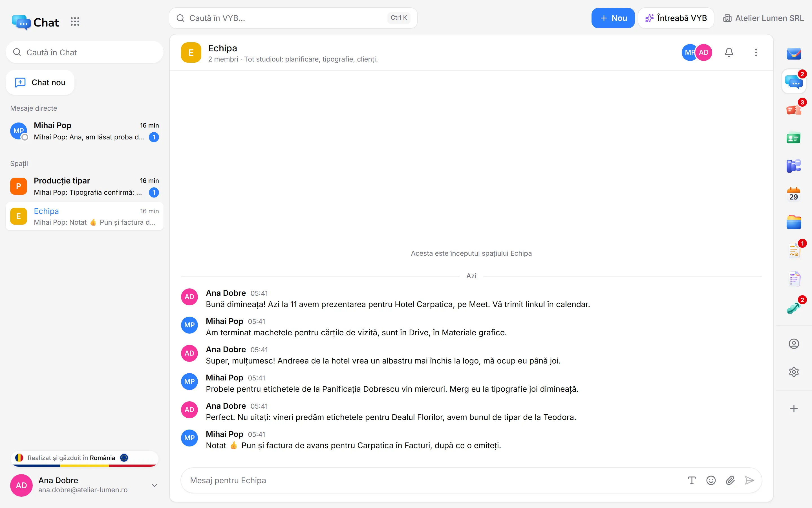Focus the Caută în VYB search field
Image resolution: width=812 pixels, height=508 pixels.
[293, 18]
